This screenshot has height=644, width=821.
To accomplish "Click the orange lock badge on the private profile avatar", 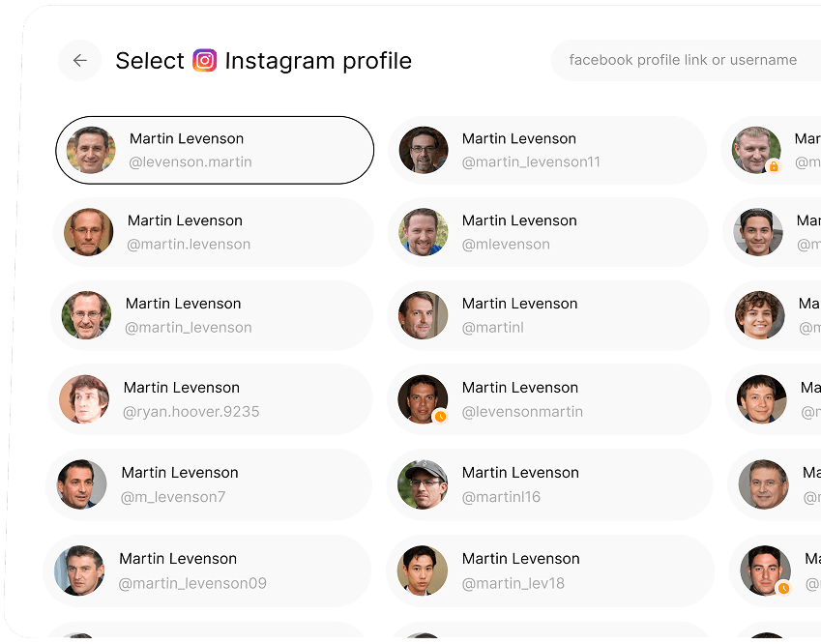I will tap(774, 167).
